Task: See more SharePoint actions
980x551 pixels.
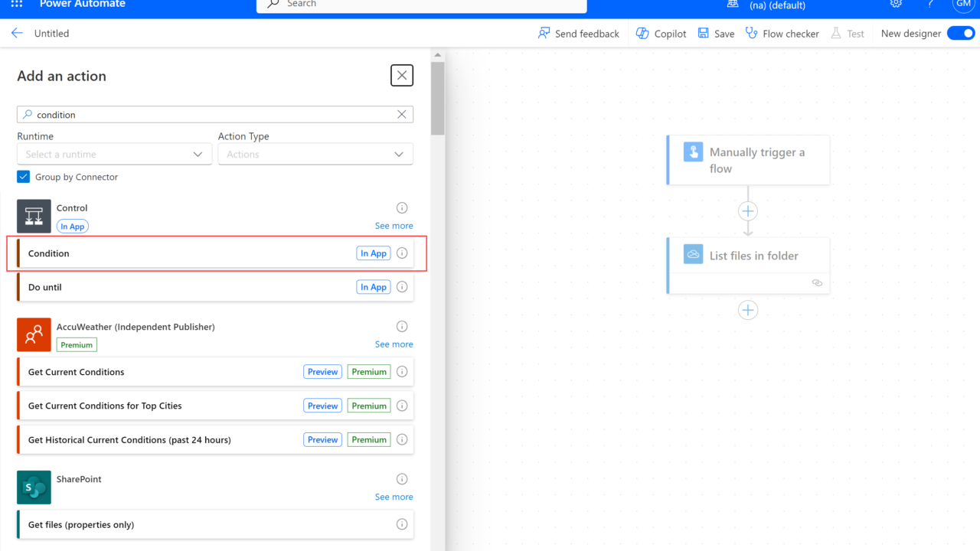Action: tap(394, 497)
